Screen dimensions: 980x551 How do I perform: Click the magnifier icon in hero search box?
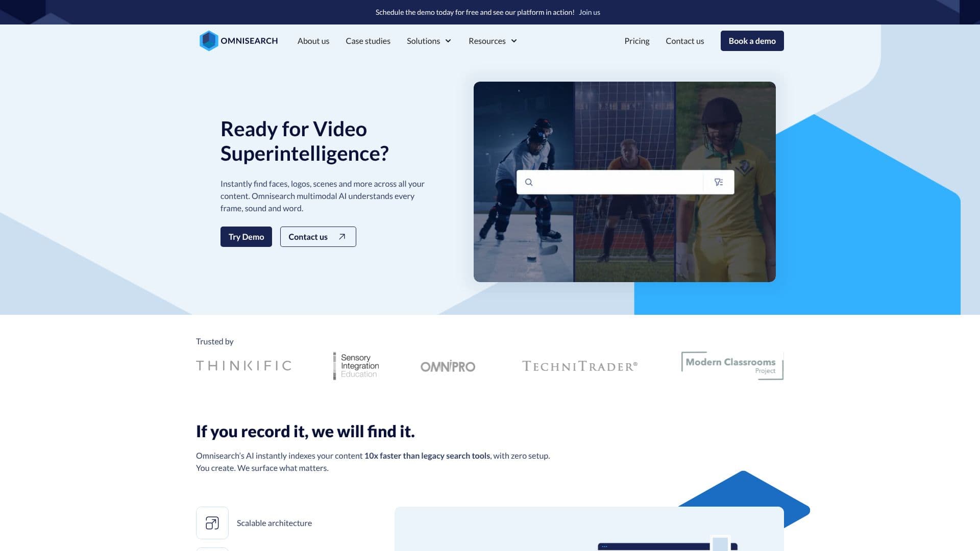(x=529, y=182)
